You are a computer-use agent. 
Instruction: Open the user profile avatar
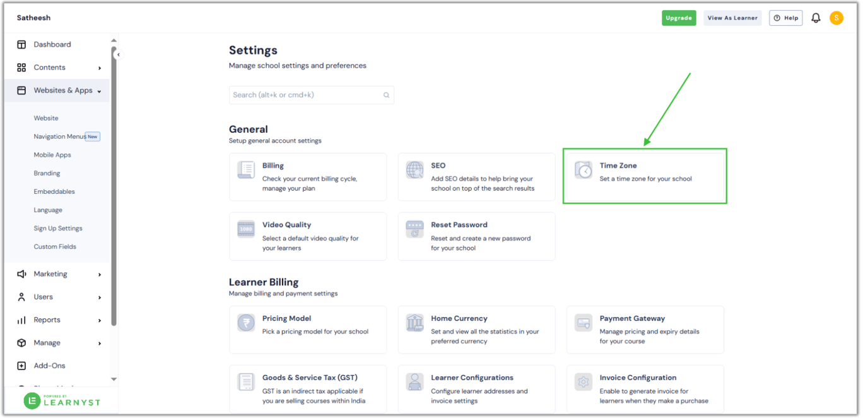[836, 18]
